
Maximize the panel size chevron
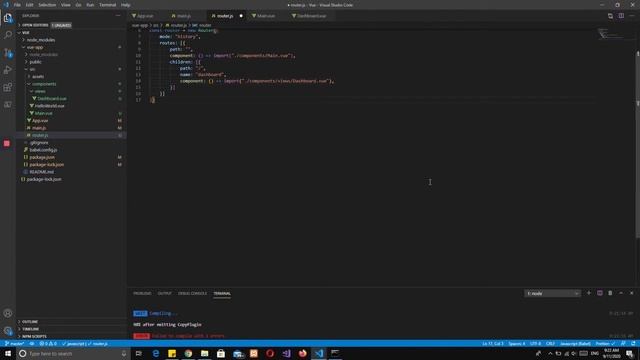point(621,293)
